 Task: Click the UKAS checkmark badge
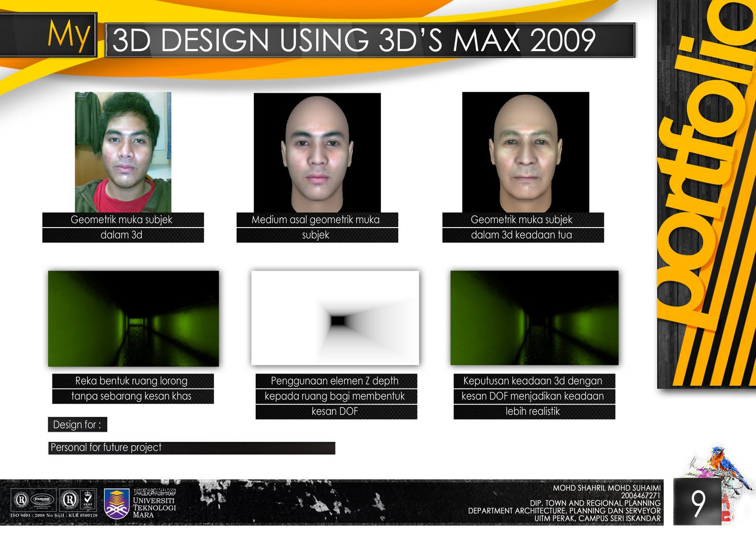click(88, 500)
